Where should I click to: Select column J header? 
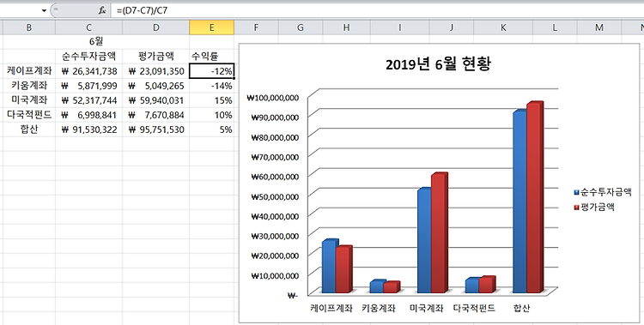tap(452, 27)
